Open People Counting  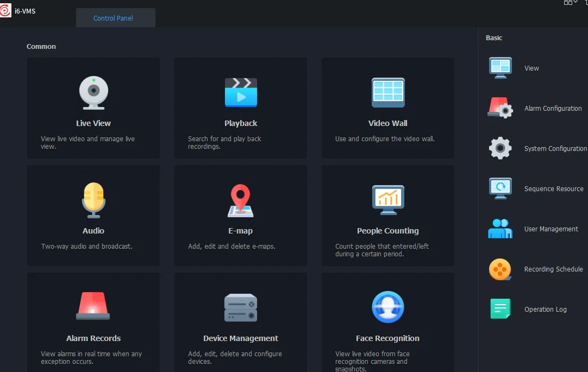coord(387,215)
